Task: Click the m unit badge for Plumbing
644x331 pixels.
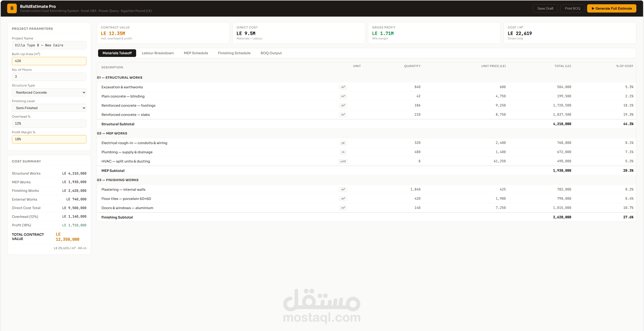Action: coord(343,152)
